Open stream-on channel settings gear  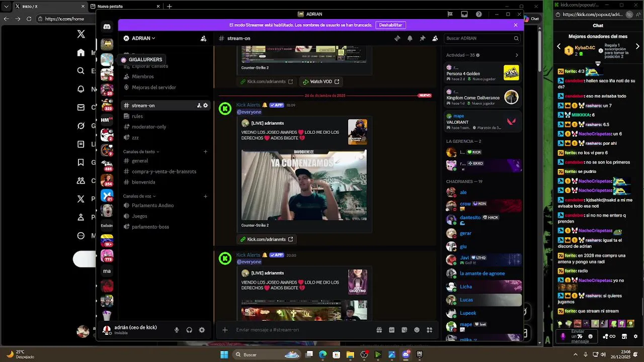205,106
